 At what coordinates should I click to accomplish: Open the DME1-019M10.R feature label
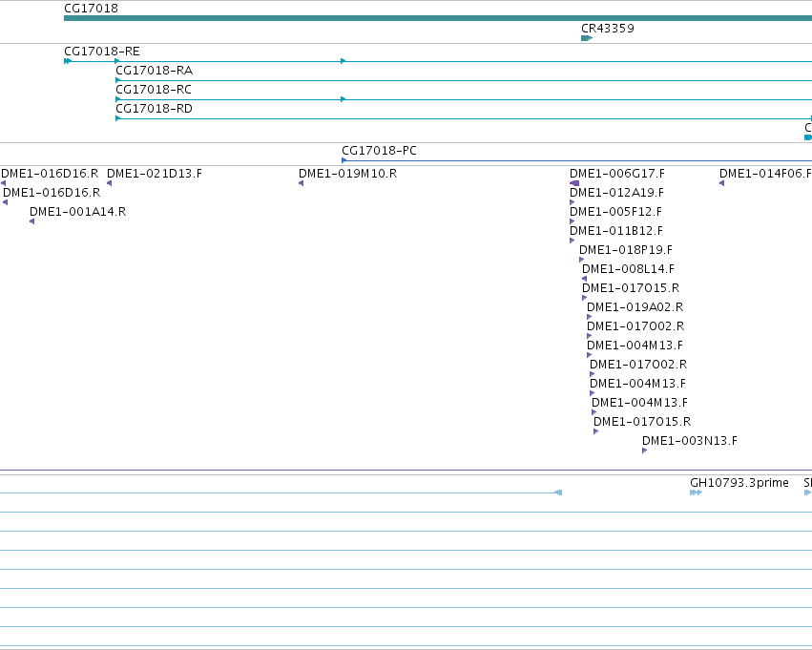348,174
